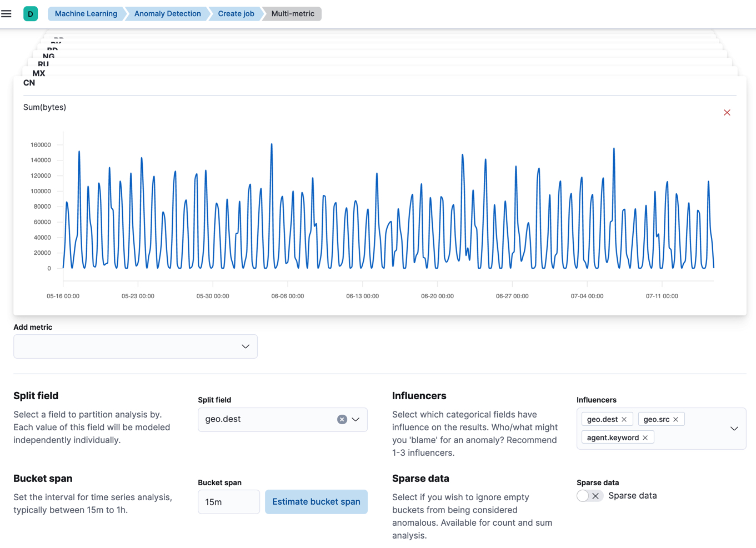Open the Multi-metric breadcrumb item

[292, 13]
